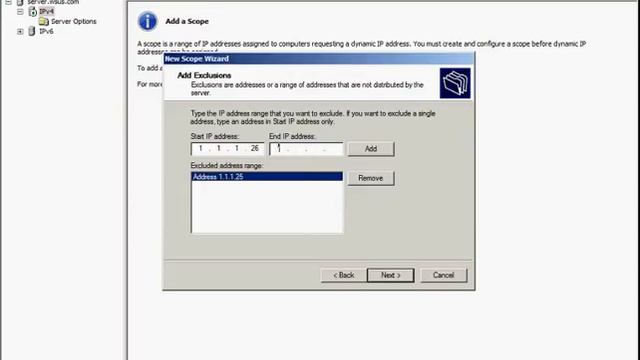
Task: Select IPv6 in the tree
Action: [46, 31]
